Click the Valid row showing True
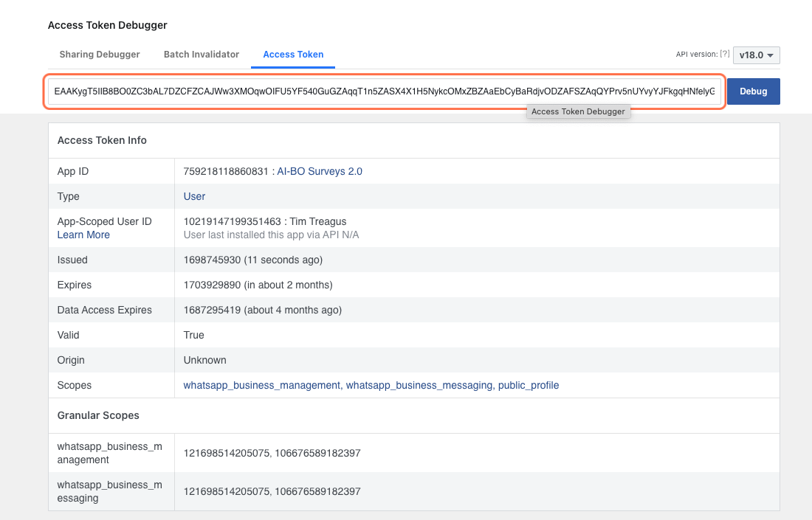 [x=193, y=335]
